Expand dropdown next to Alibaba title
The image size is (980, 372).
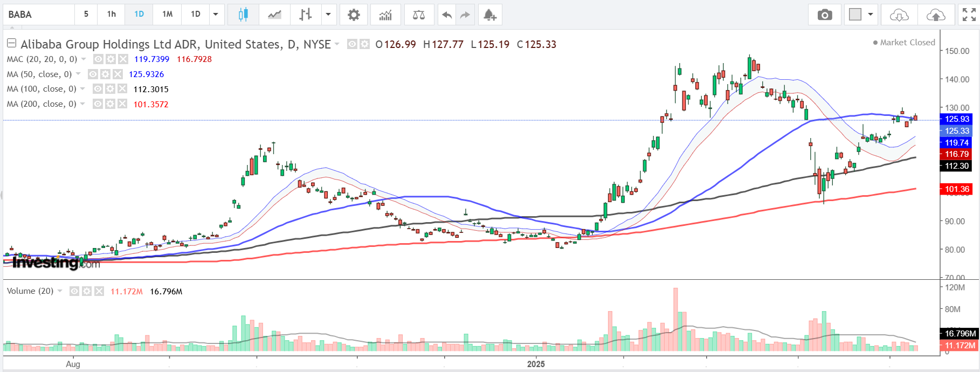(337, 44)
